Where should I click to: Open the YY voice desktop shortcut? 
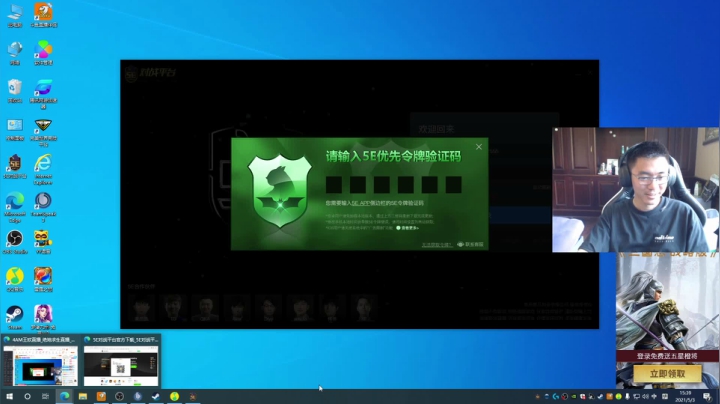pyautogui.click(x=43, y=242)
